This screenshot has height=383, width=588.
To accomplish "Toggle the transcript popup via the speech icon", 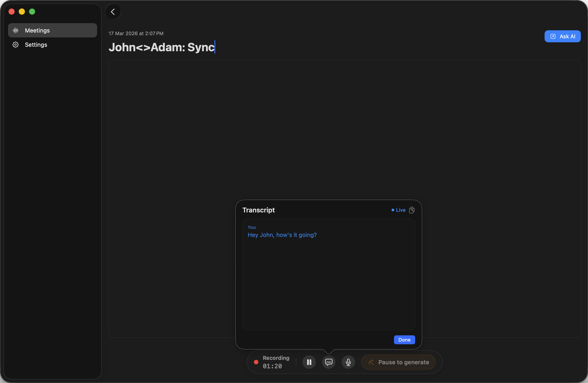I will pos(329,362).
